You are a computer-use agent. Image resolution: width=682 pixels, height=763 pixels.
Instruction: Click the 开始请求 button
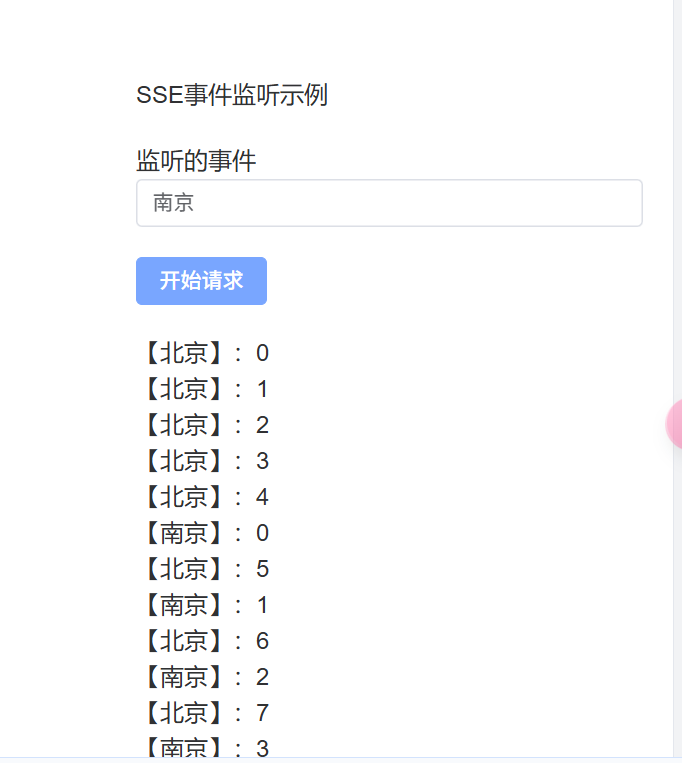click(x=201, y=281)
